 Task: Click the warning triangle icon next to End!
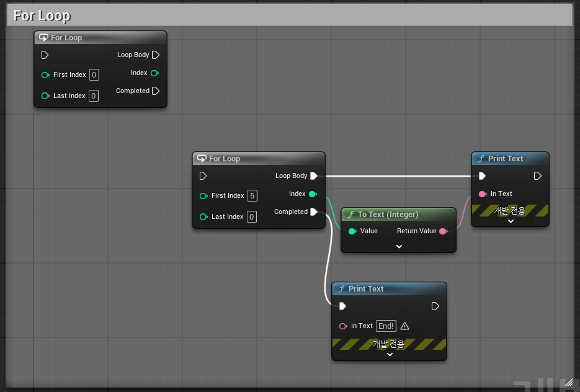pyautogui.click(x=405, y=326)
